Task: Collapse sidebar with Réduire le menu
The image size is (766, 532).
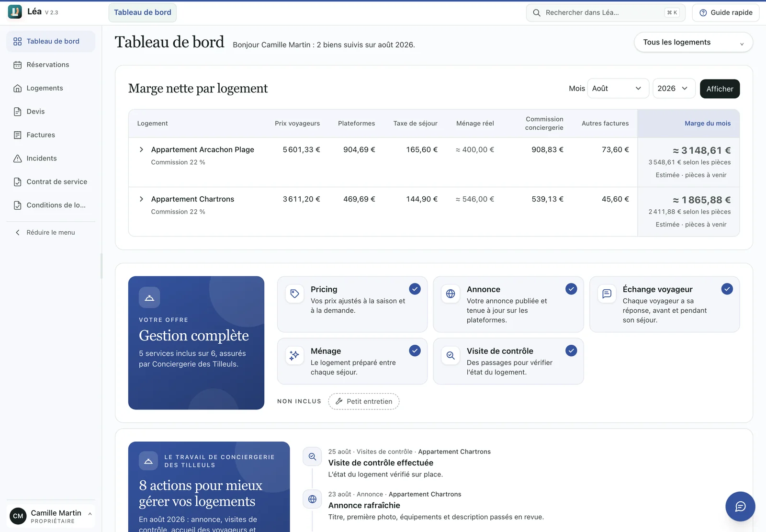Action: [x=51, y=232]
